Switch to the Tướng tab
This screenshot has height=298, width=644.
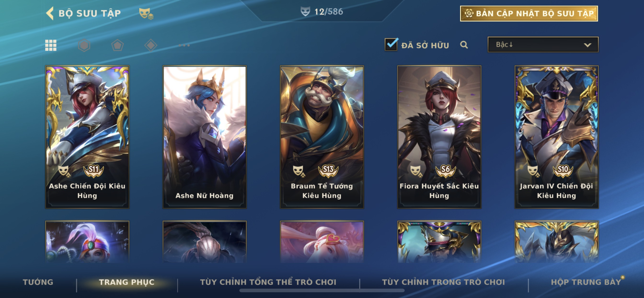pyautogui.click(x=38, y=282)
